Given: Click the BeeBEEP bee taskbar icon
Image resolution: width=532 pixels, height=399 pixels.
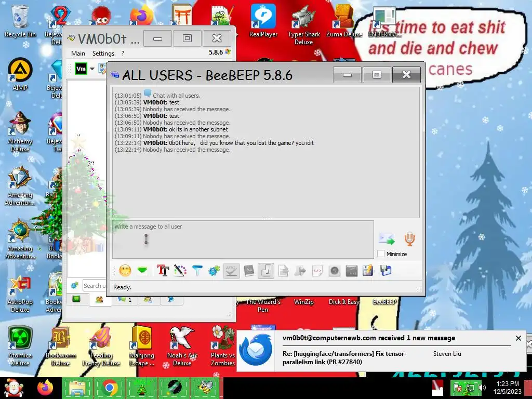Looking at the screenshot, I should tap(206, 388).
